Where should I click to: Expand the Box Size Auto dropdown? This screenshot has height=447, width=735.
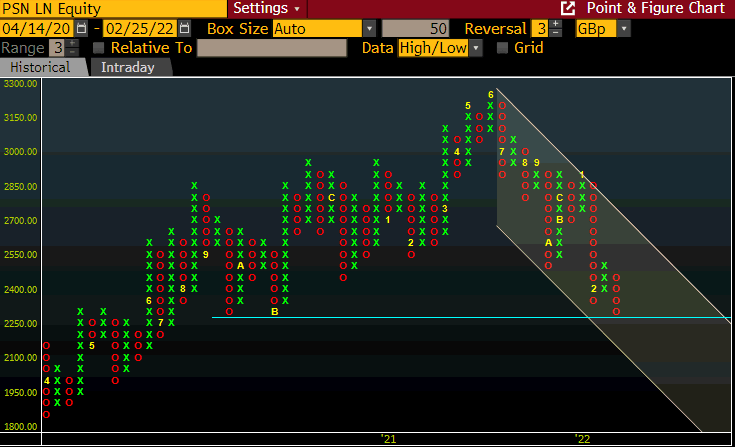[x=369, y=29]
